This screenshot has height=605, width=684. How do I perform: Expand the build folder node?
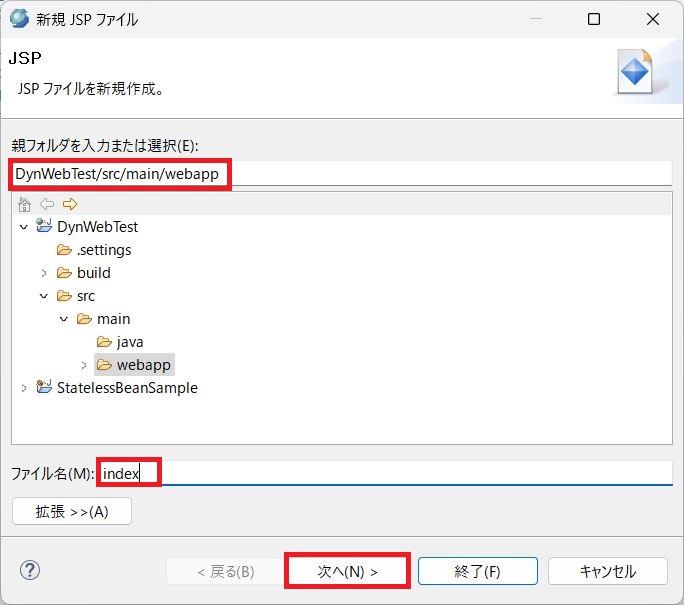(x=44, y=273)
